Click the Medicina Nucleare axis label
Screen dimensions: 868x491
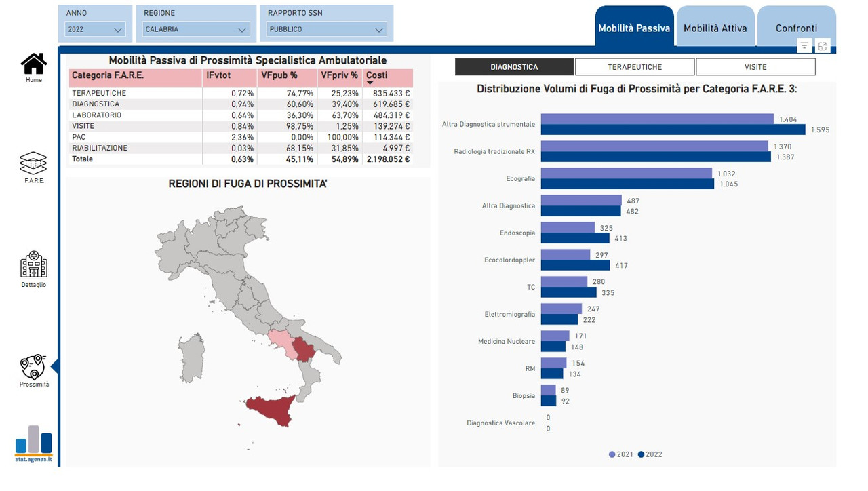(x=507, y=342)
